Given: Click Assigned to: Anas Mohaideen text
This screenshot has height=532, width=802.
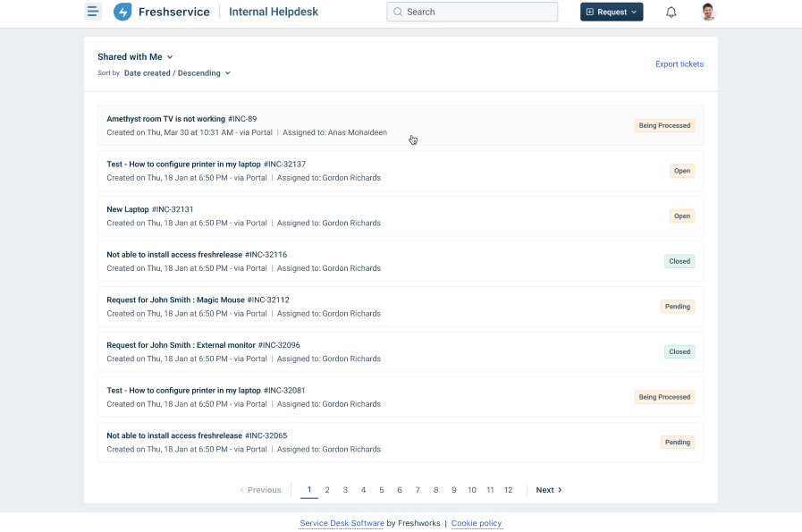Looking at the screenshot, I should [x=334, y=132].
